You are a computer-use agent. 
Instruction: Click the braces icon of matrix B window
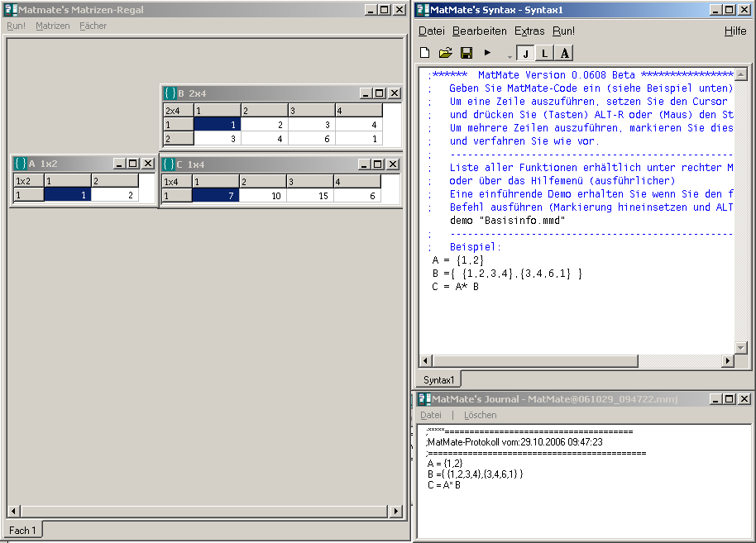point(169,93)
